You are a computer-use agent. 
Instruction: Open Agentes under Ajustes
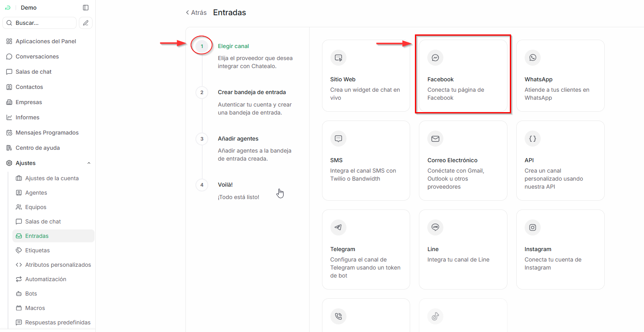point(36,193)
